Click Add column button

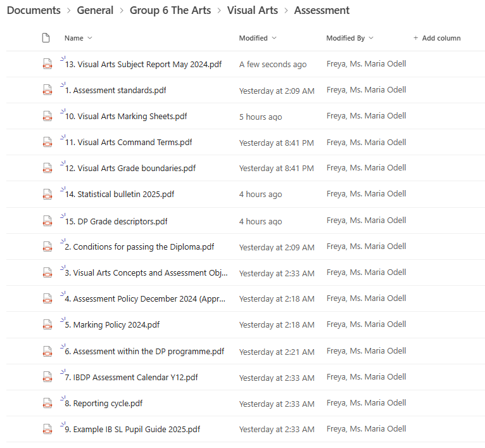click(437, 38)
